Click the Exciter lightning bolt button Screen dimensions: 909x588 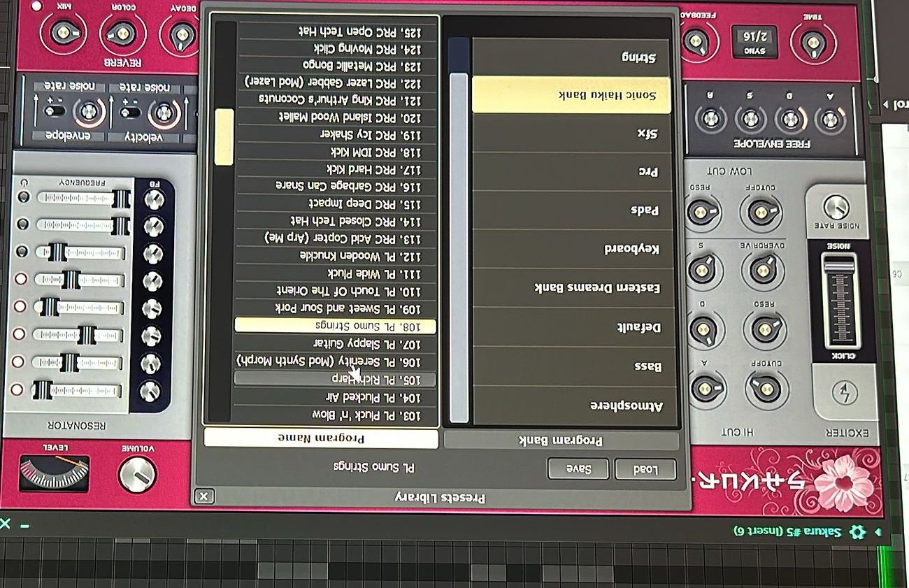coord(843,393)
